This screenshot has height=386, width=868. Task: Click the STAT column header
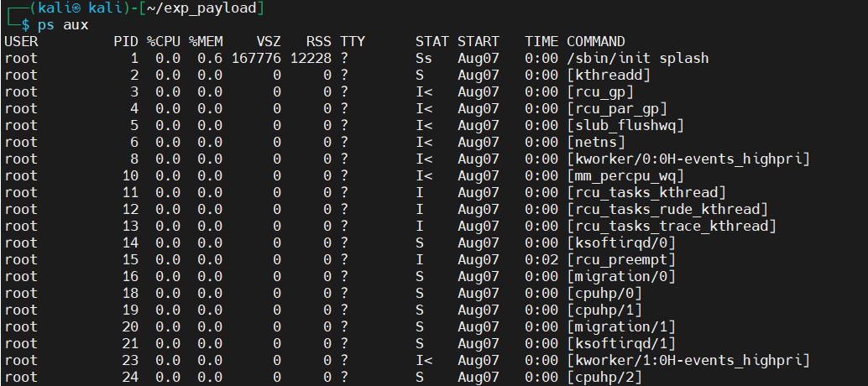tap(432, 41)
